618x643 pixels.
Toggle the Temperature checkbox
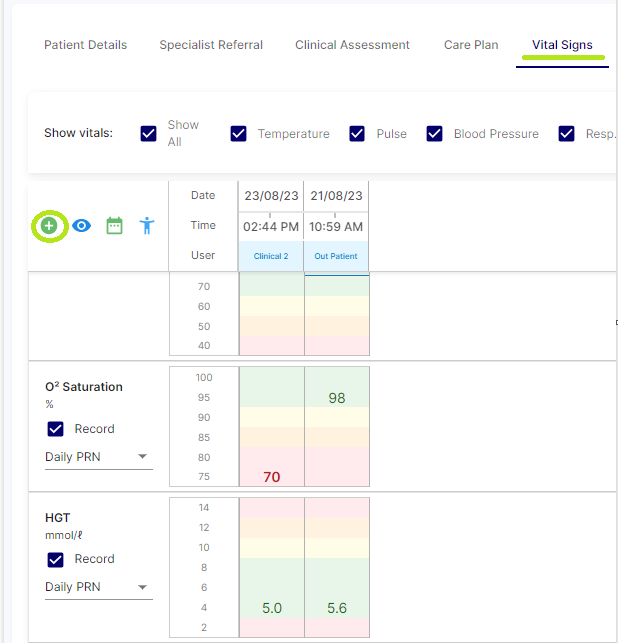239,134
